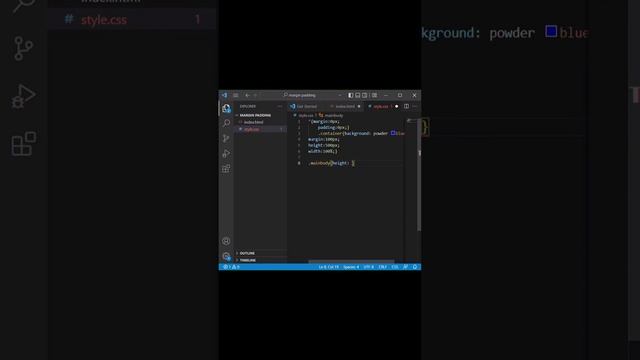
Task: Expand the OUTLINE section
Action: point(247,253)
